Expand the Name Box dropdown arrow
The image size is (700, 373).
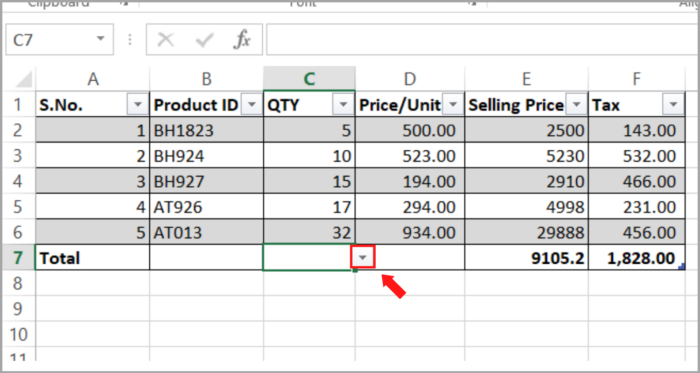[100, 39]
